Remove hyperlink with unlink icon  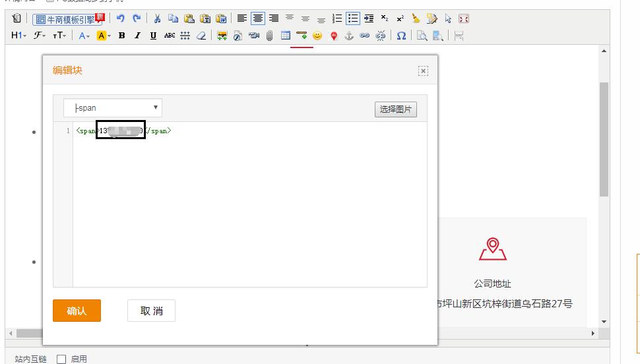pyautogui.click(x=381, y=36)
